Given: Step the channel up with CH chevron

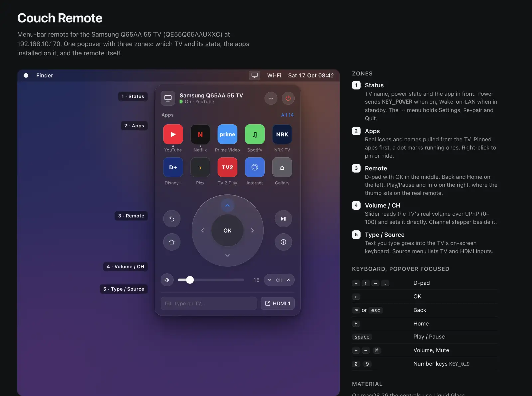Looking at the screenshot, I should pyautogui.click(x=289, y=280).
